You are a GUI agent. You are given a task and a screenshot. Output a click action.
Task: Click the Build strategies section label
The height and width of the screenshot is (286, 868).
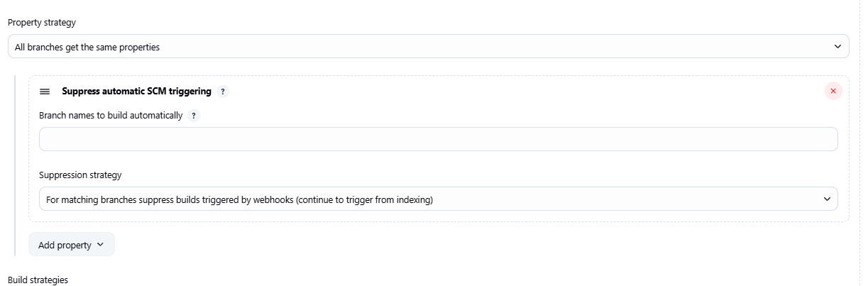[38, 280]
